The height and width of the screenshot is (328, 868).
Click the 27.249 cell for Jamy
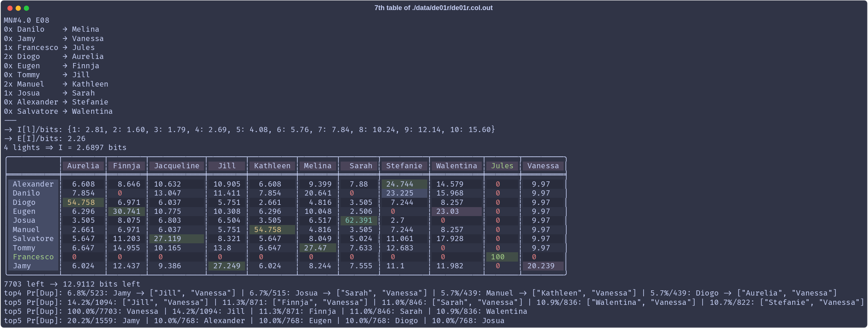[x=227, y=266]
